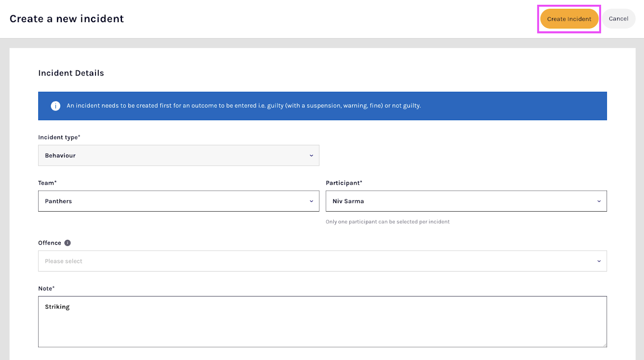The width and height of the screenshot is (644, 360).
Task: Click the chevron arrow in Offence field
Action: coord(599,261)
